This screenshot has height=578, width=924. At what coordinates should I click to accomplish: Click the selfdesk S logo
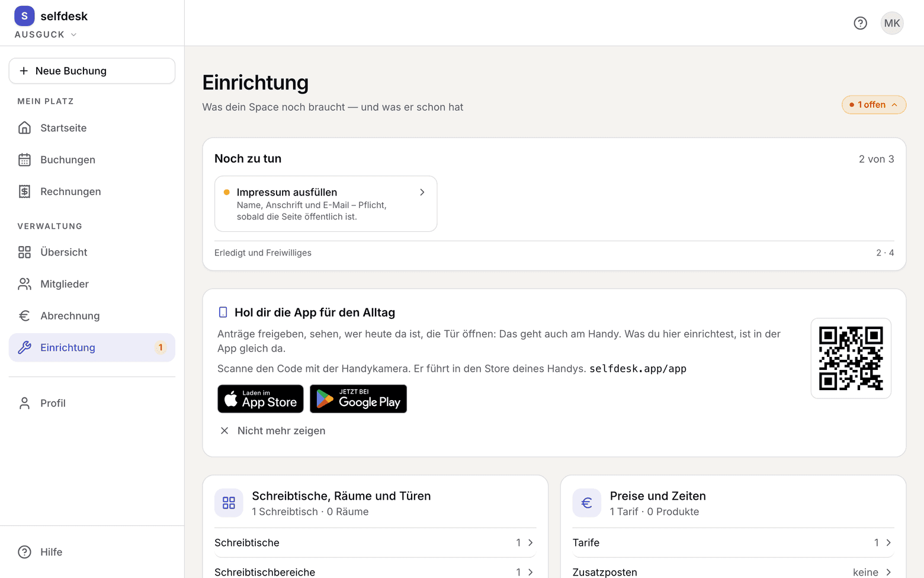[24, 16]
